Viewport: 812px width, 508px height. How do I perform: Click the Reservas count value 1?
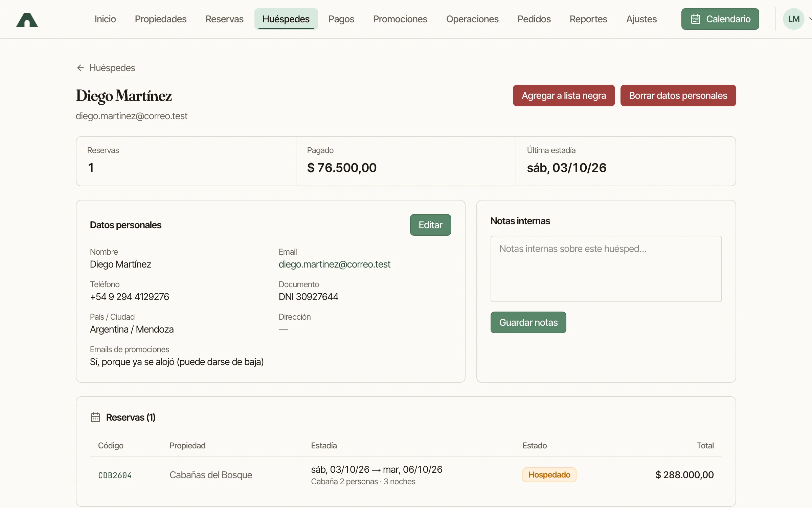[x=91, y=168]
